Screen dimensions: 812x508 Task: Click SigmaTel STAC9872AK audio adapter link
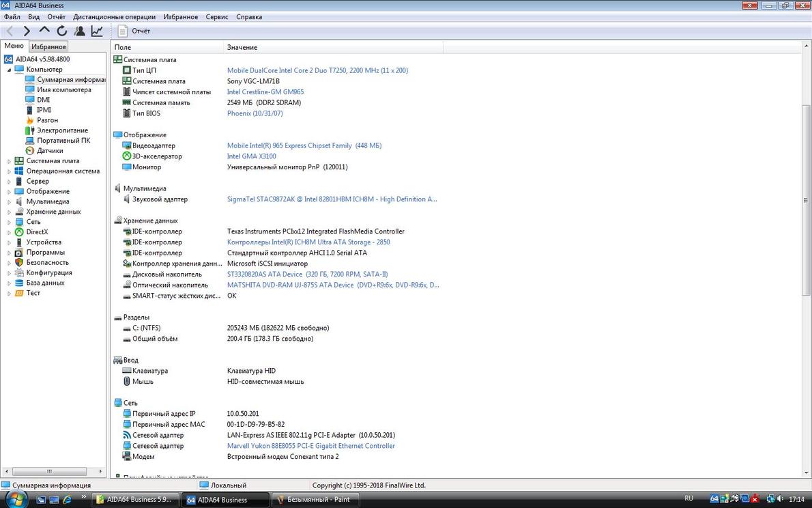332,199
